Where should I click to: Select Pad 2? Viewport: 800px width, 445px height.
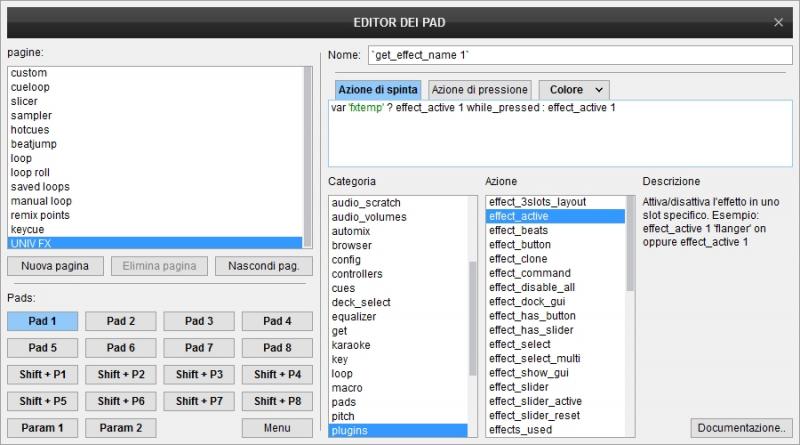(x=121, y=321)
